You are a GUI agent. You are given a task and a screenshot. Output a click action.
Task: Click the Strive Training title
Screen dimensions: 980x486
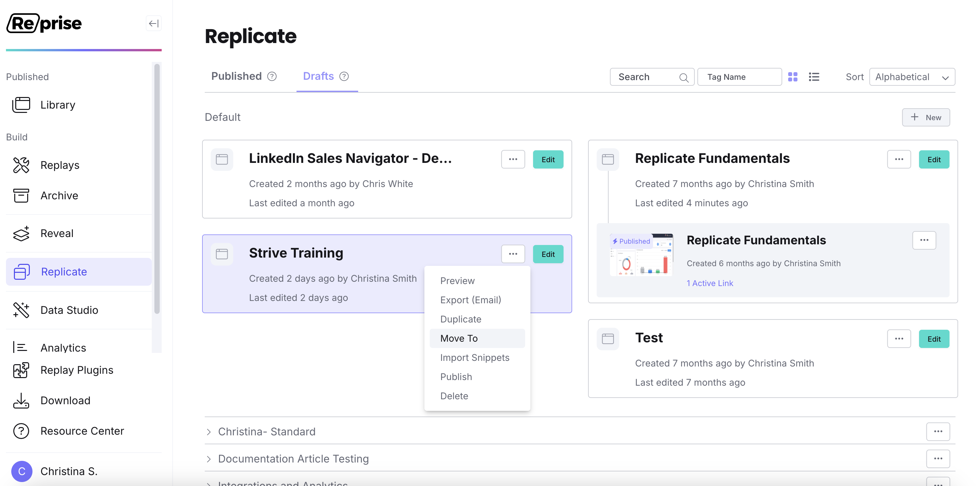coord(296,253)
